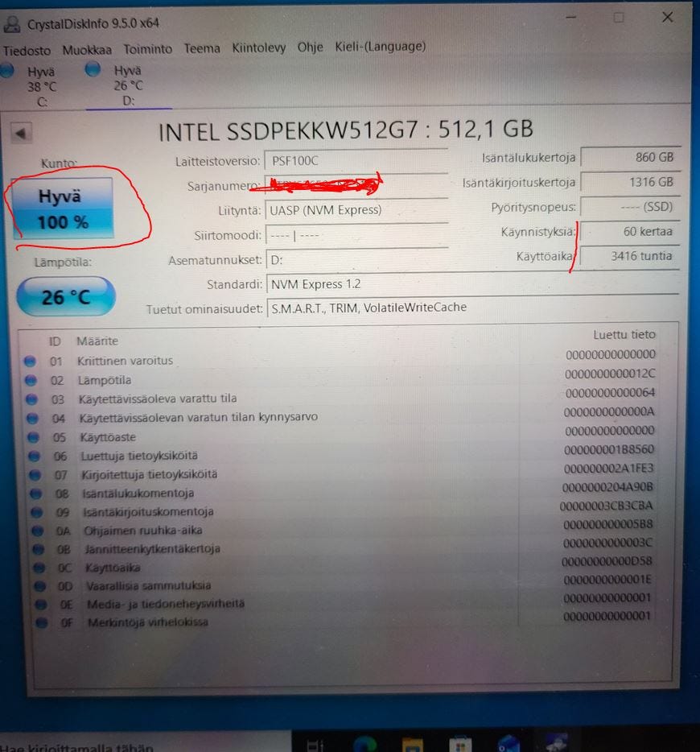
Task: Click the Määrite column header
Action: pyautogui.click(x=97, y=341)
